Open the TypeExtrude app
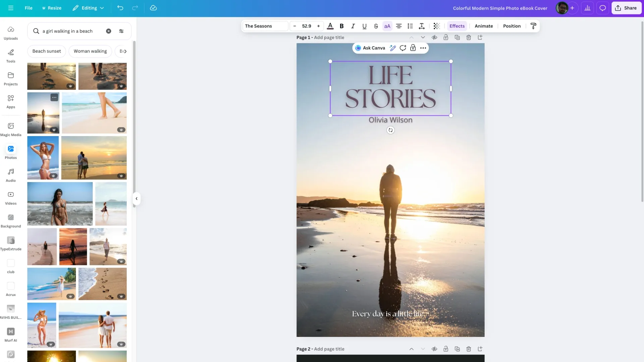 tap(11, 243)
